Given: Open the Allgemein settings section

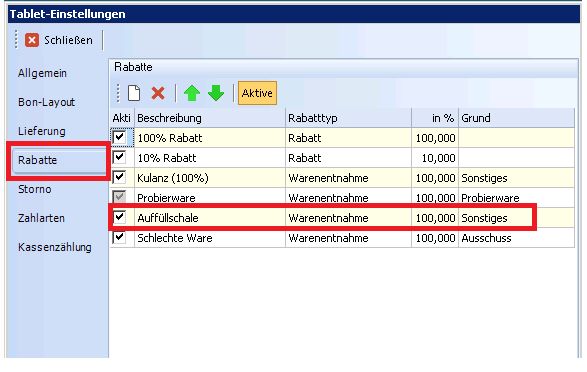Looking at the screenshot, I should pyautogui.click(x=42, y=73).
